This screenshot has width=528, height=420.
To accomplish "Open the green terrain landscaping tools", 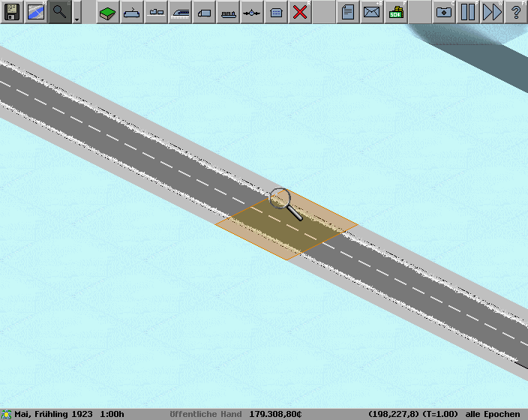I will pos(108,12).
